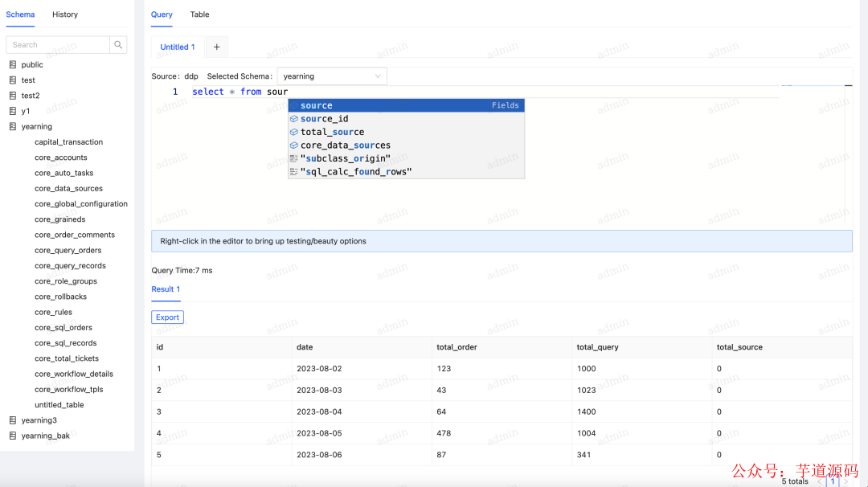The image size is (868, 487).
Task: Switch to the Query tab
Action: tap(162, 14)
